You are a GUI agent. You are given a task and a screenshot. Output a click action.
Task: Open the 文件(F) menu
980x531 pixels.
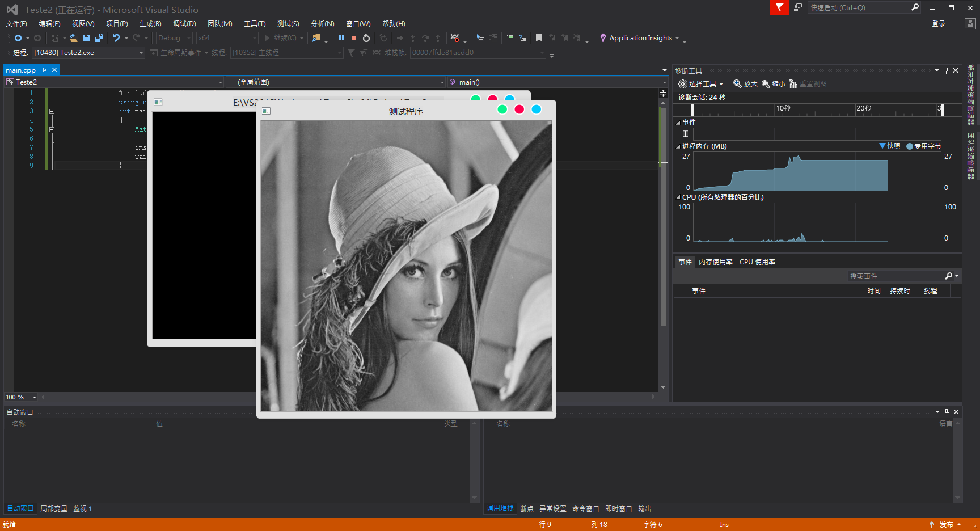pos(16,24)
